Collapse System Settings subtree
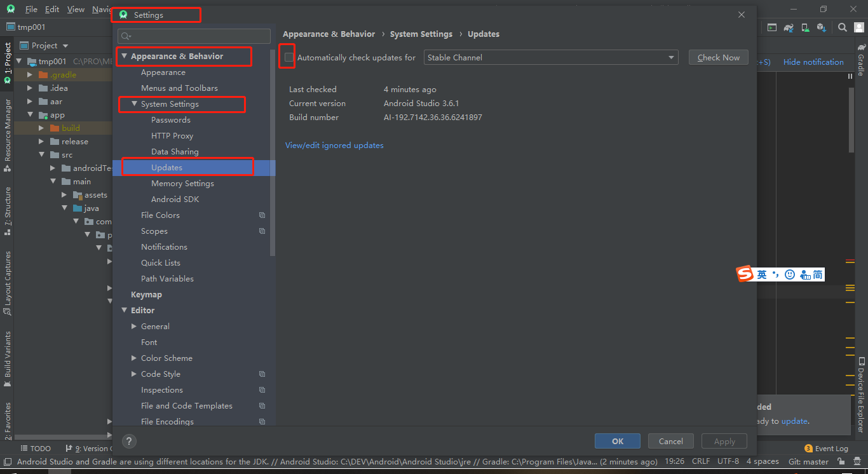868x474 pixels. tap(134, 104)
